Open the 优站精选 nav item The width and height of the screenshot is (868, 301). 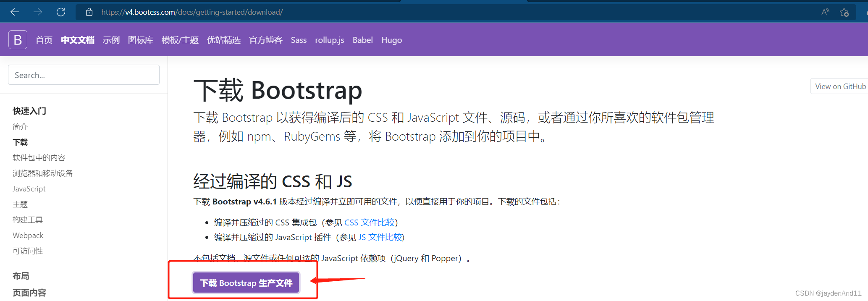pyautogui.click(x=224, y=40)
